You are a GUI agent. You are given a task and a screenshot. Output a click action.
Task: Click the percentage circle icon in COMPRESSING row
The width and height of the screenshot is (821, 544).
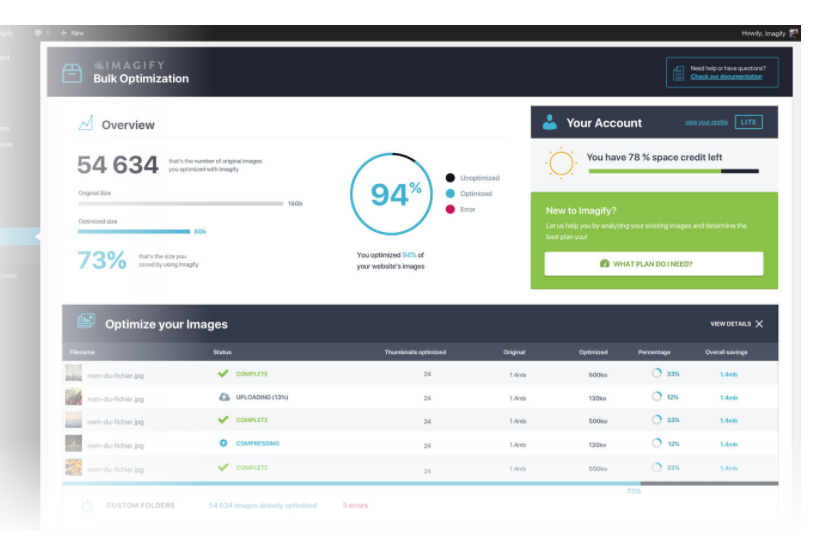tap(657, 443)
